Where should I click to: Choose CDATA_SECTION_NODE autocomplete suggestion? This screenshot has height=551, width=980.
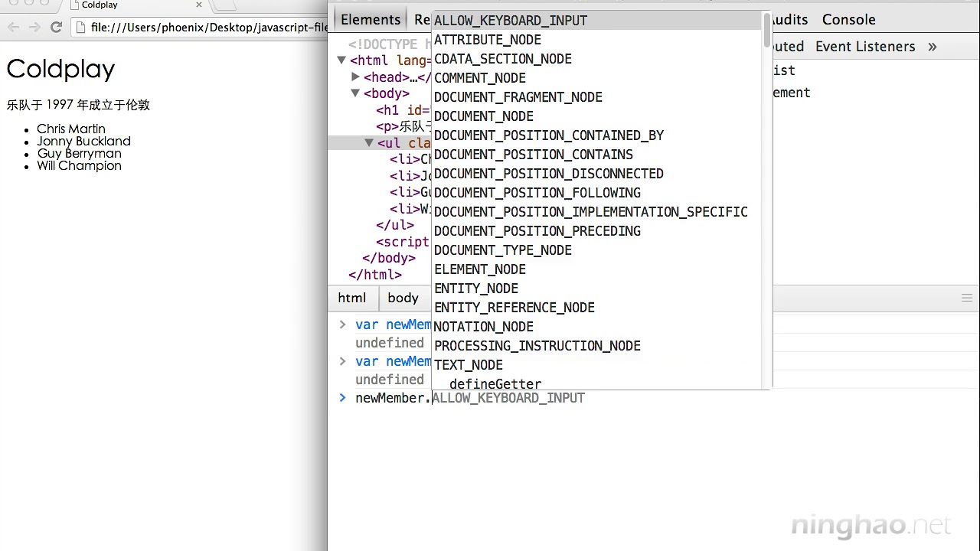pyautogui.click(x=597, y=59)
